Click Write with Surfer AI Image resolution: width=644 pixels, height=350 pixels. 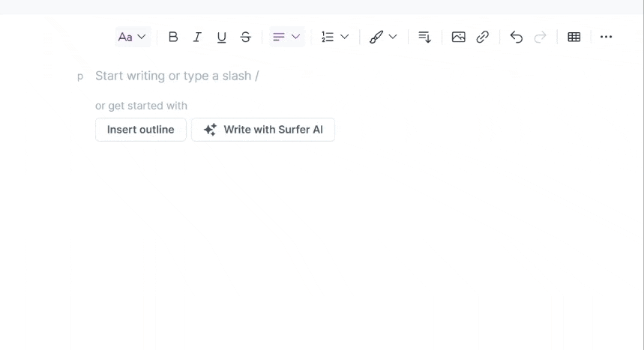point(263,130)
